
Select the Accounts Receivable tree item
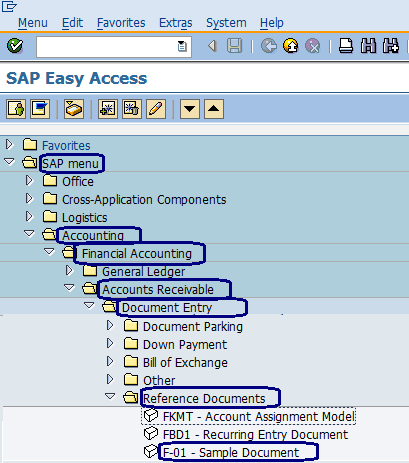[158, 290]
